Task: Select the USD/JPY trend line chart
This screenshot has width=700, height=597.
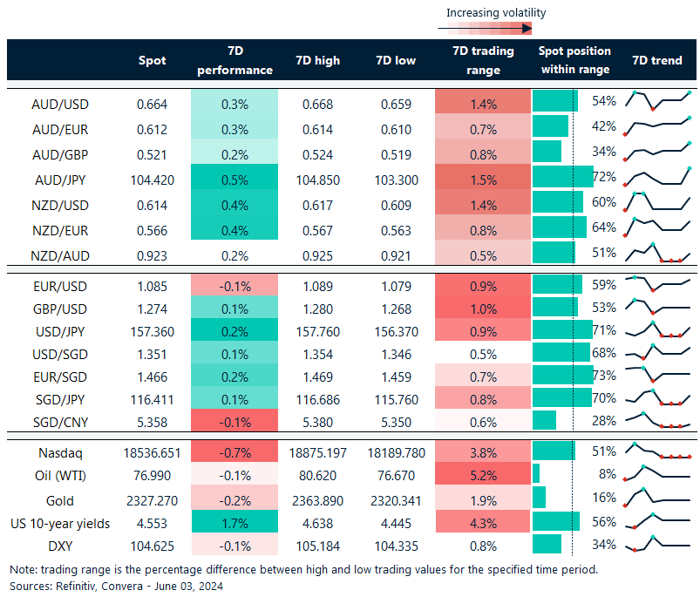Action: (x=658, y=331)
